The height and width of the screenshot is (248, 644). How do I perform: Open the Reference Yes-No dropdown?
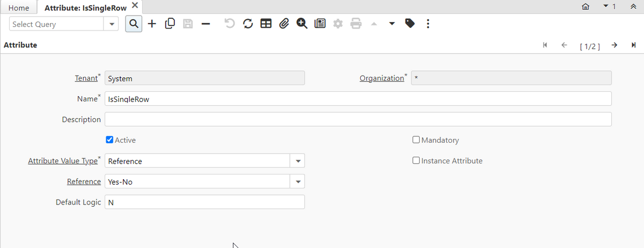point(297,181)
